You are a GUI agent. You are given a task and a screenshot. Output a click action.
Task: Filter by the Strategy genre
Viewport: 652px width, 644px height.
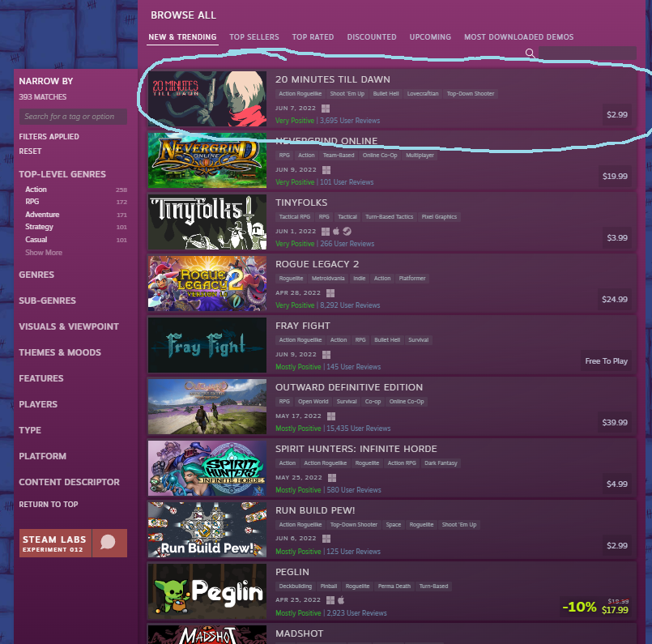(39, 227)
